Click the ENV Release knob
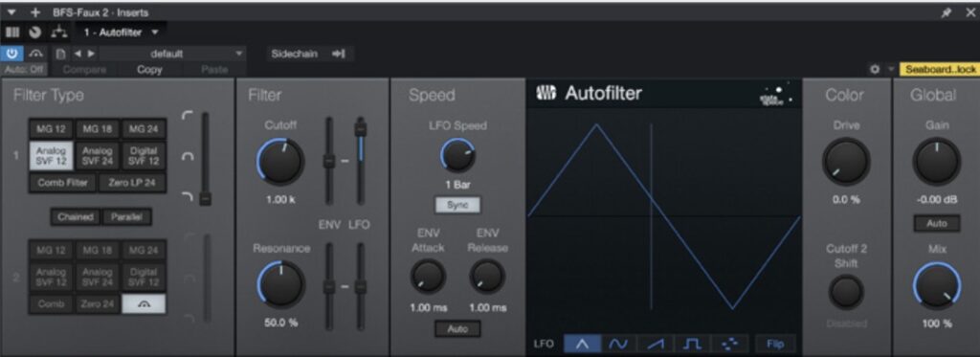The height and width of the screenshot is (357, 980). [487, 277]
